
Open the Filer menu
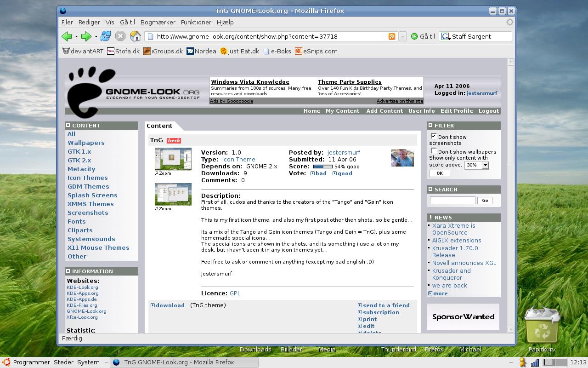[x=67, y=22]
